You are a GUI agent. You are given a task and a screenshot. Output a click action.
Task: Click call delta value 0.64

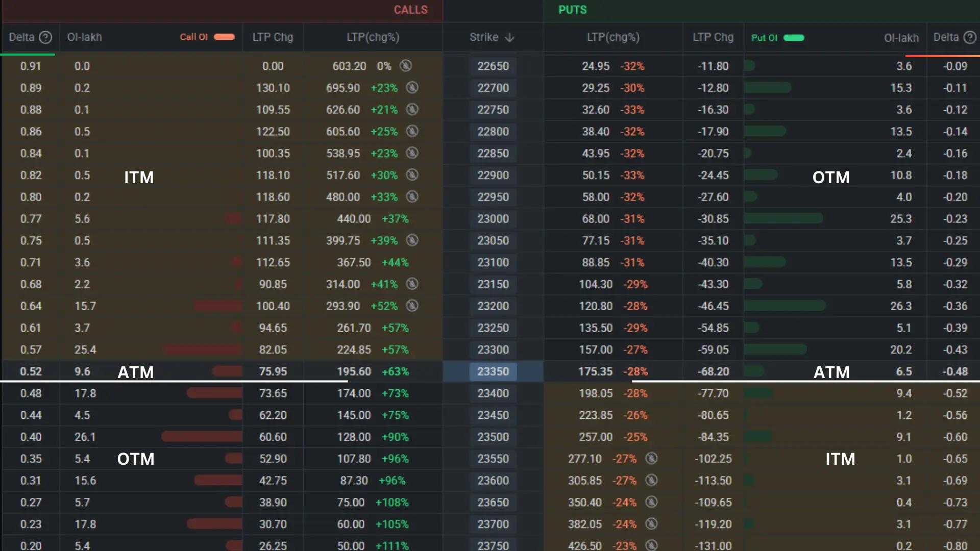pyautogui.click(x=31, y=306)
